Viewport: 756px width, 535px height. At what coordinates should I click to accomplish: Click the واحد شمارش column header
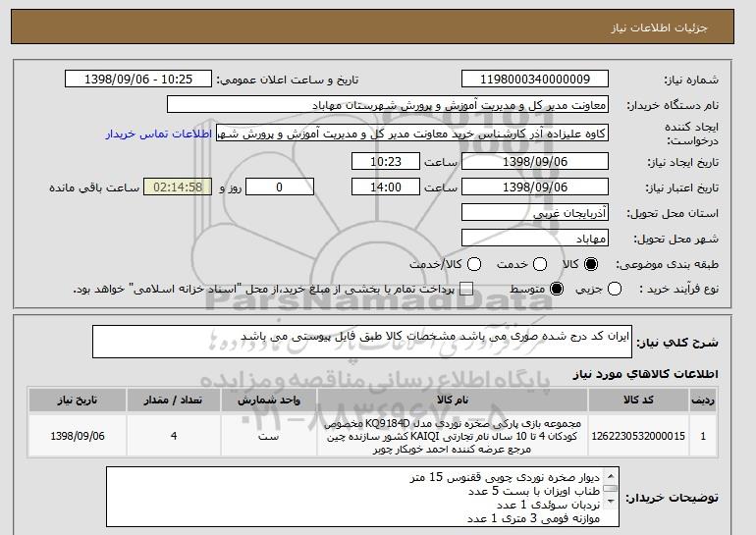269,401
